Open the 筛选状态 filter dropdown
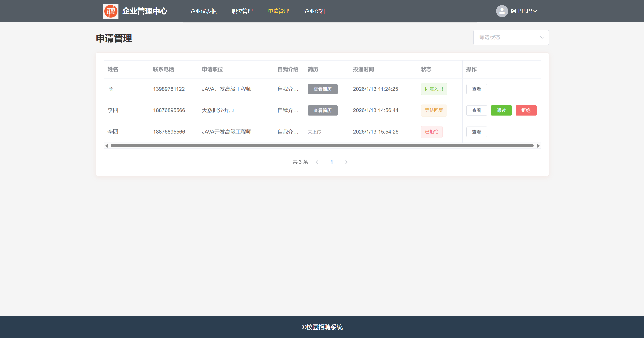 [x=506, y=37]
